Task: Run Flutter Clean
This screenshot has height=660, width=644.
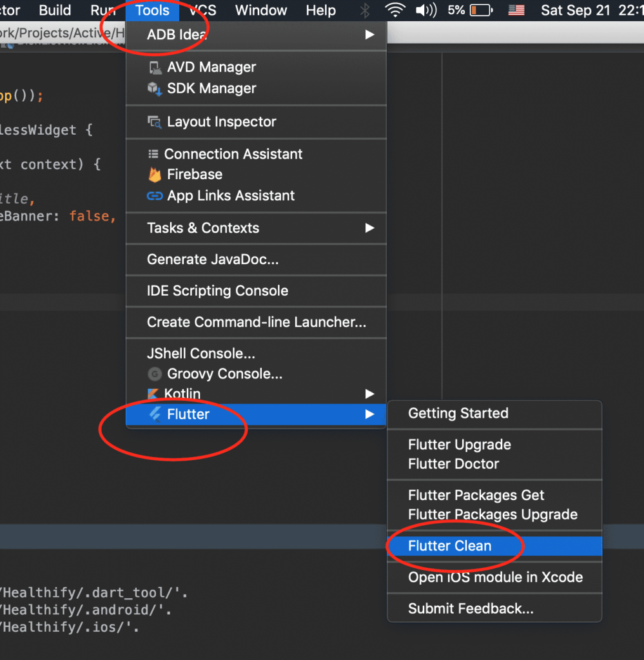Action: click(494, 546)
